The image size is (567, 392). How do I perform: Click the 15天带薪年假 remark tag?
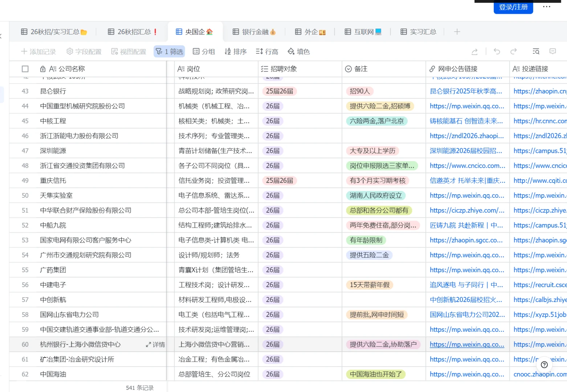pos(370,285)
